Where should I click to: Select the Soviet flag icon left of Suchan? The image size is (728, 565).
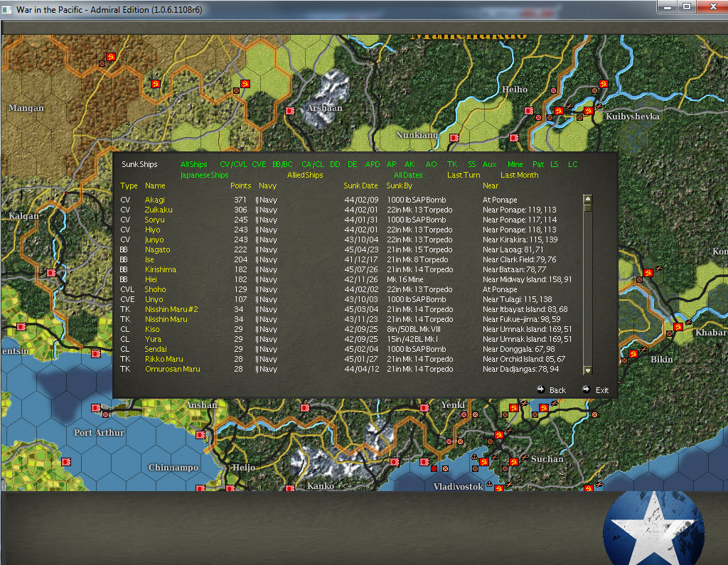coord(513,462)
